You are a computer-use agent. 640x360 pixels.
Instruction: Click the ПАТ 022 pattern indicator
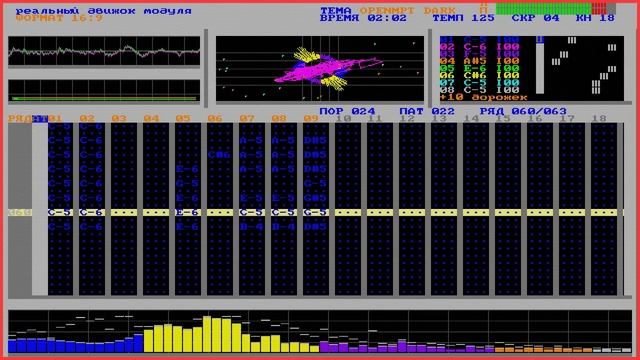(x=427, y=111)
